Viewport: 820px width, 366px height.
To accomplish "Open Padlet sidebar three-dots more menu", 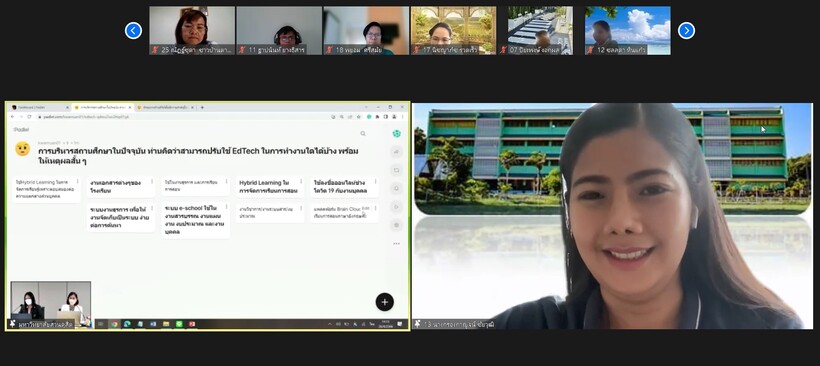I will pyautogui.click(x=396, y=244).
